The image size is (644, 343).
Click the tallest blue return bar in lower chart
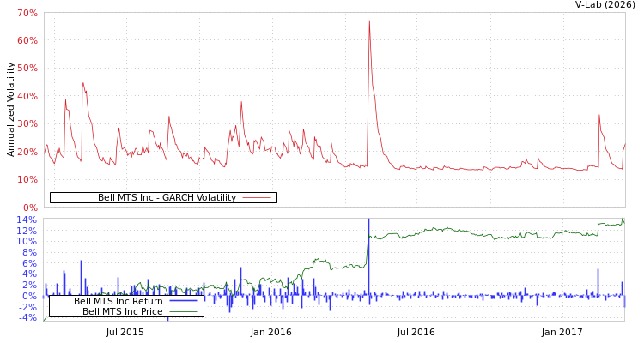click(x=368, y=257)
